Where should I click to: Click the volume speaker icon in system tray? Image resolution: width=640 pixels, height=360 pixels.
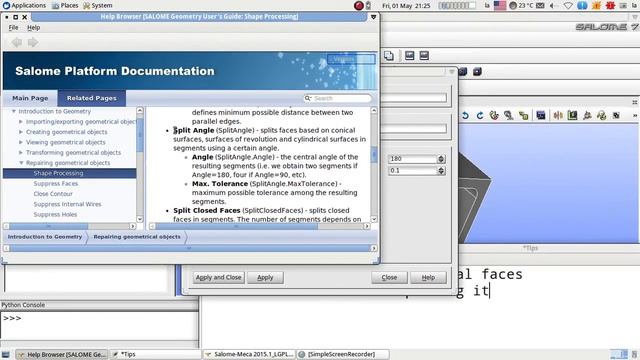click(553, 6)
